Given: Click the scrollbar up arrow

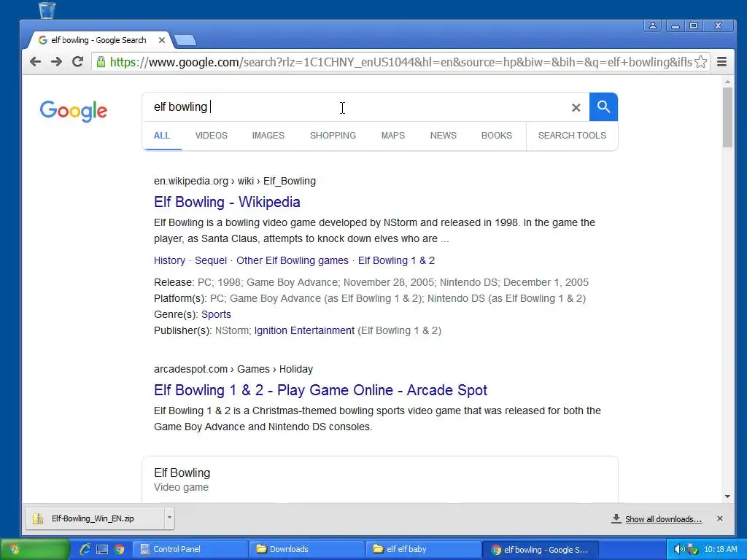Looking at the screenshot, I should click(x=727, y=82).
